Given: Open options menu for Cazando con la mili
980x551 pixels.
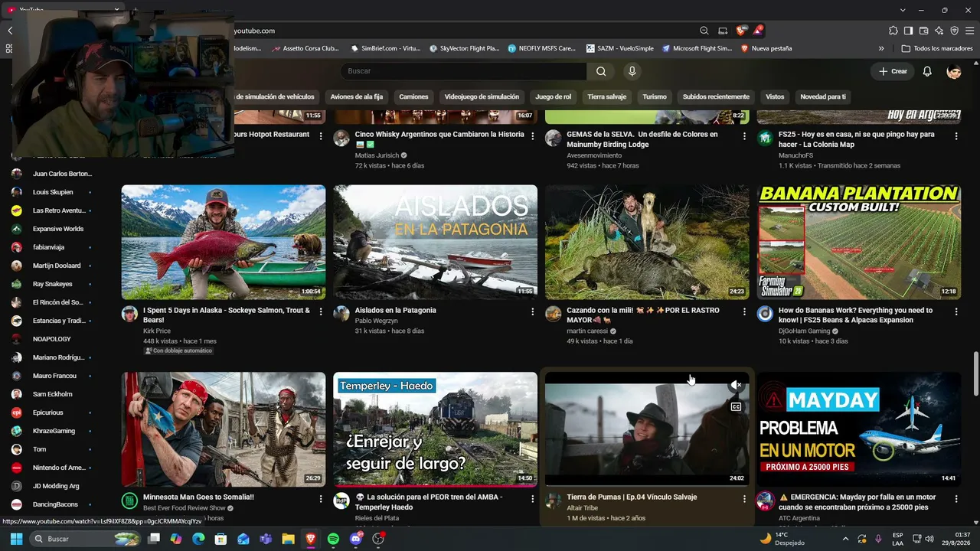Looking at the screenshot, I should [x=744, y=311].
